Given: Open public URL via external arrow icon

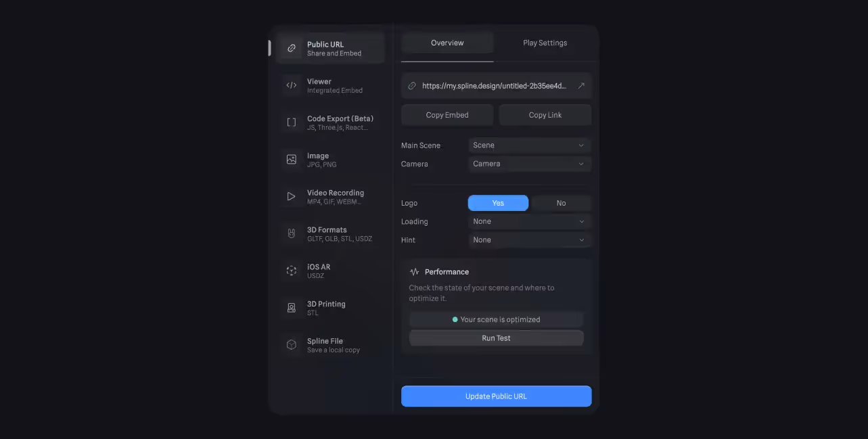Looking at the screenshot, I should click(x=580, y=86).
